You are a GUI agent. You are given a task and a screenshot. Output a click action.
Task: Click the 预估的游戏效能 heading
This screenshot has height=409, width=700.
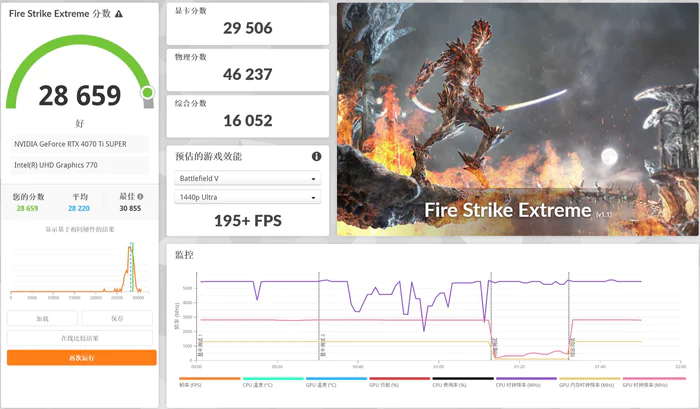pos(208,156)
